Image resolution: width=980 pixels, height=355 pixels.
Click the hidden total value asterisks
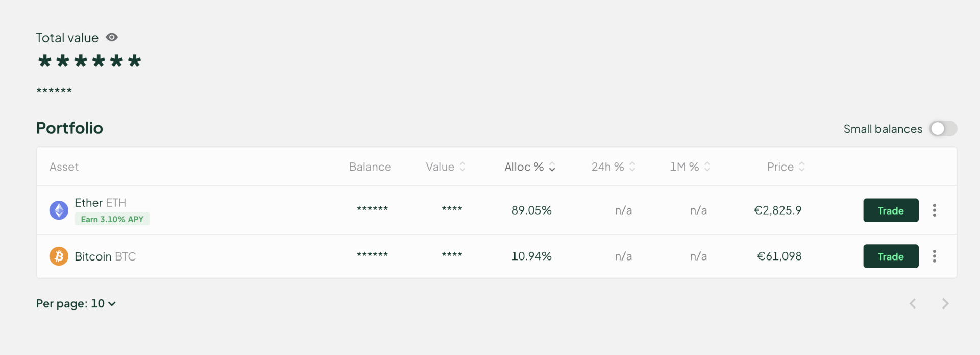89,61
